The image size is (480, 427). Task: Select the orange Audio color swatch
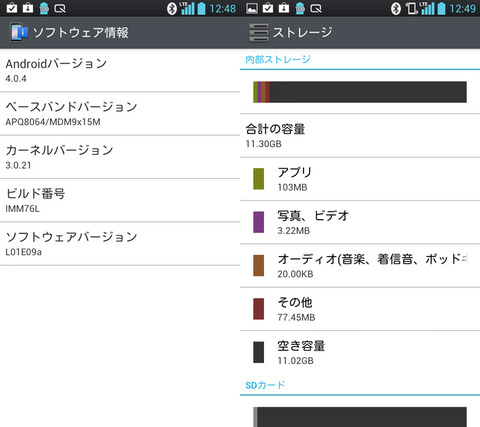click(x=259, y=265)
